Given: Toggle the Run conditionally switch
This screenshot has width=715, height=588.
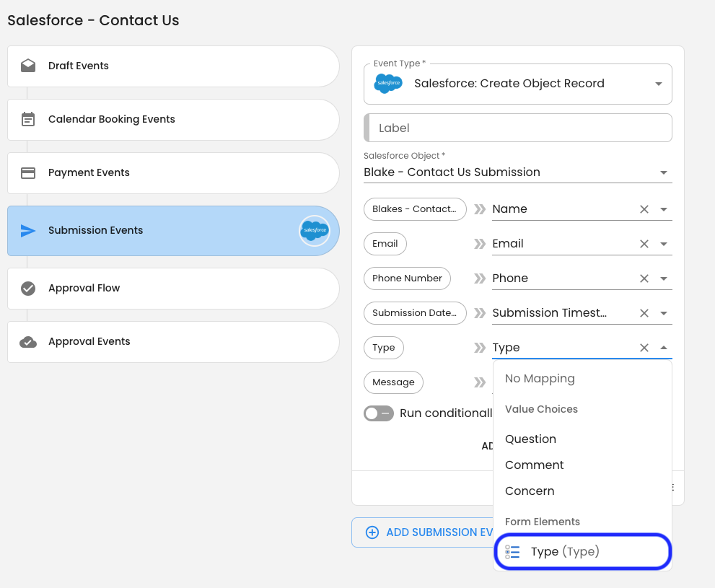Looking at the screenshot, I should coord(379,413).
